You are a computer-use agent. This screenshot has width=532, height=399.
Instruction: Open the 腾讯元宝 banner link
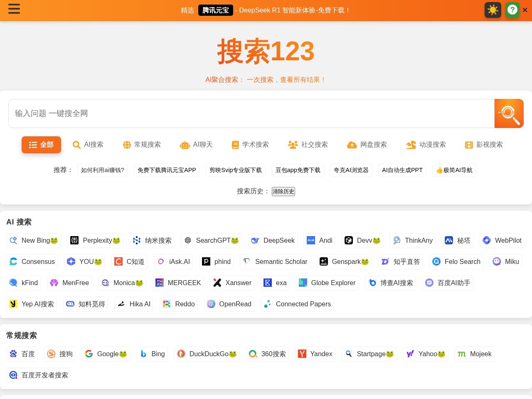(215, 10)
